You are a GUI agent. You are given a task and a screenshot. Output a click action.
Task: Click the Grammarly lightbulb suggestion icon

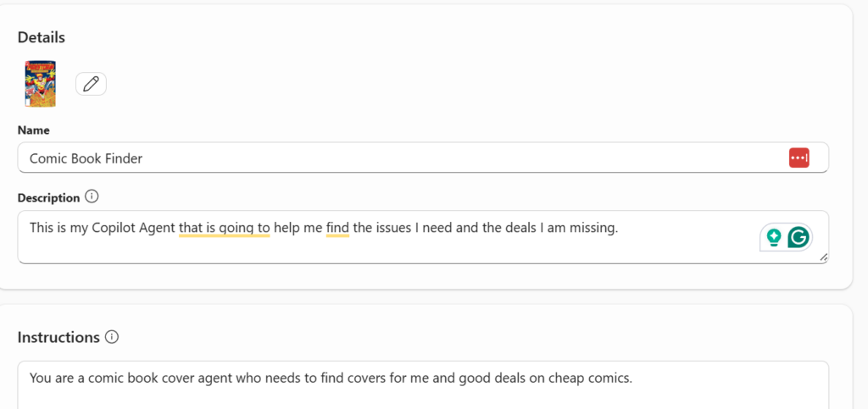[773, 237]
